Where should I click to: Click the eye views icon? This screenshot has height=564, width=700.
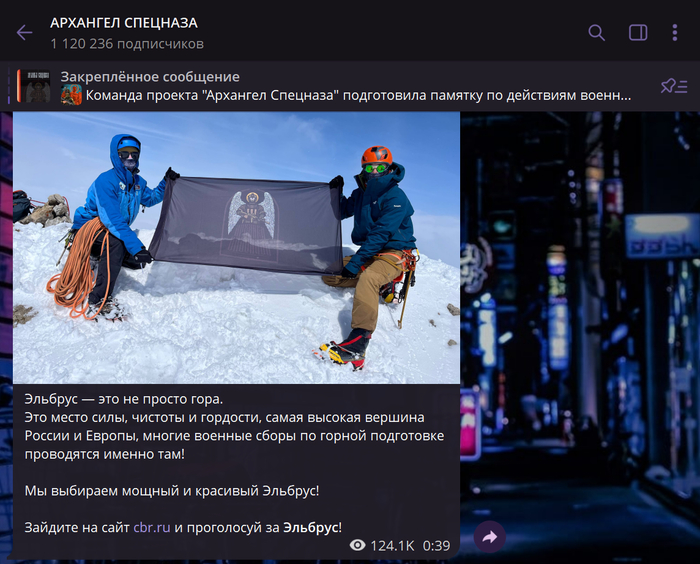(x=358, y=546)
